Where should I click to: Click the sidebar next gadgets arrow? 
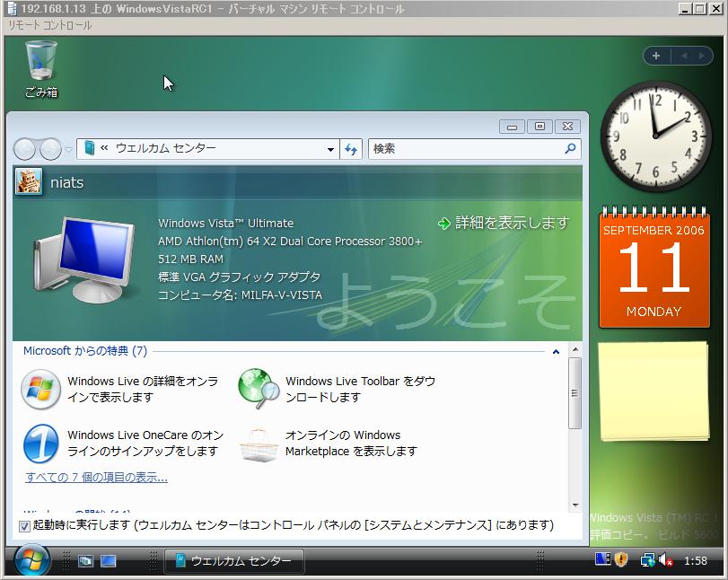(702, 56)
